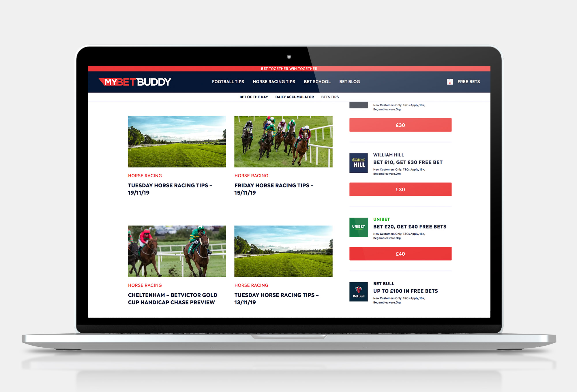The height and width of the screenshot is (392, 577).
Task: Select the Bet Of The Day tab
Action: (253, 97)
